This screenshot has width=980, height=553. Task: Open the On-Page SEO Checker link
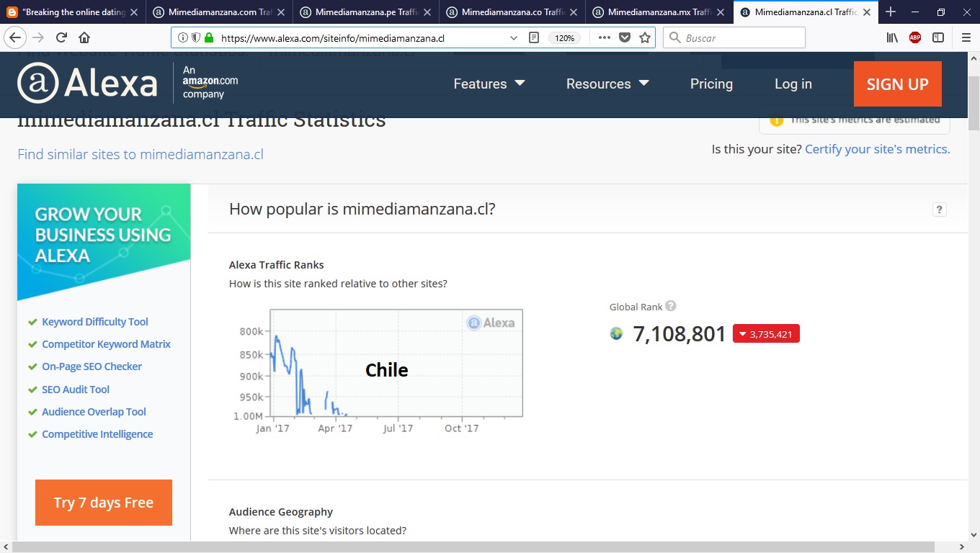(92, 367)
